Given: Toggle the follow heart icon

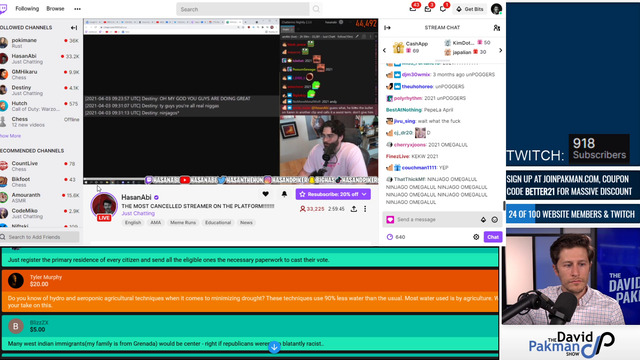Looking at the screenshot, I should point(266,194).
